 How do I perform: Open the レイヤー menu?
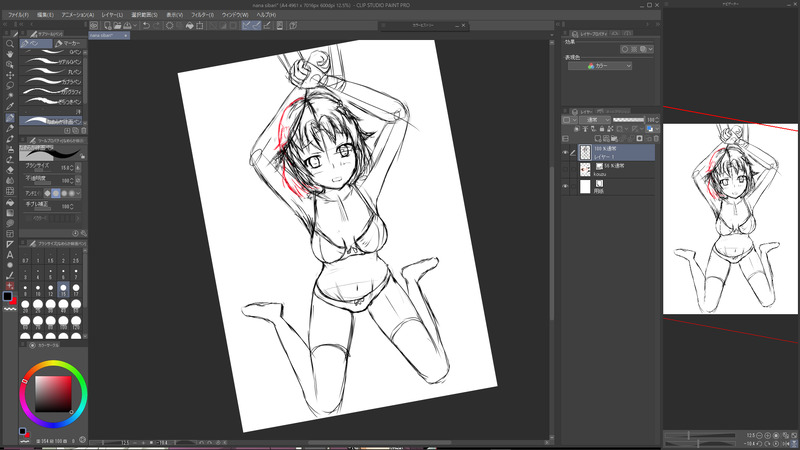tap(110, 15)
